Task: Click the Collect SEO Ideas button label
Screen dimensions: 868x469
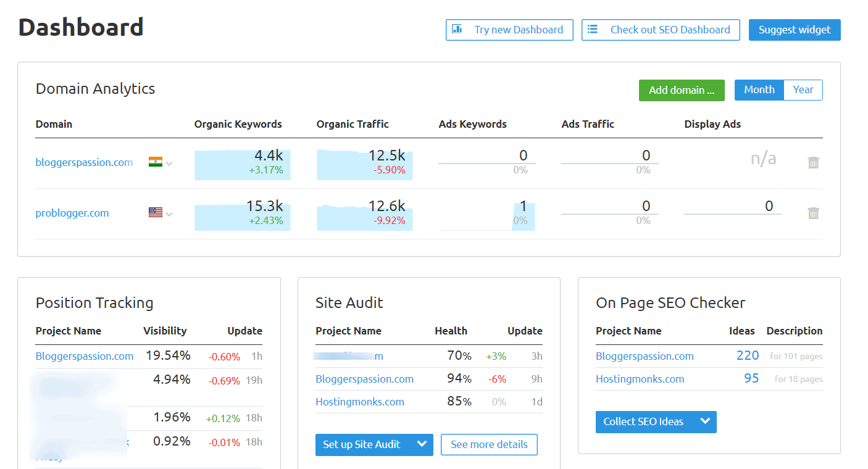Action: coord(643,421)
